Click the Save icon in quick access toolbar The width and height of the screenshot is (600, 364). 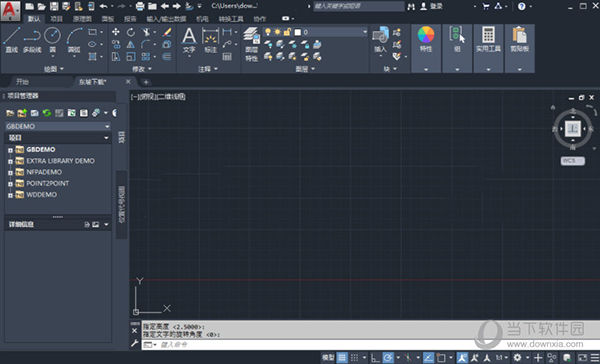[54, 6]
